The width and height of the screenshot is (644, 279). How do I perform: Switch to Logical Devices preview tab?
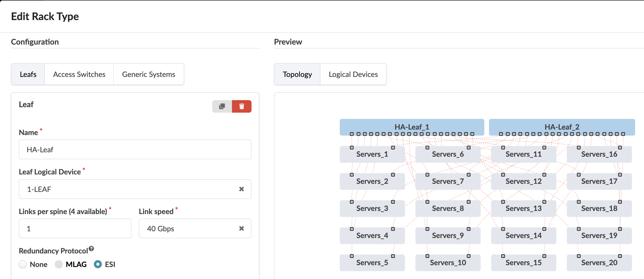353,74
